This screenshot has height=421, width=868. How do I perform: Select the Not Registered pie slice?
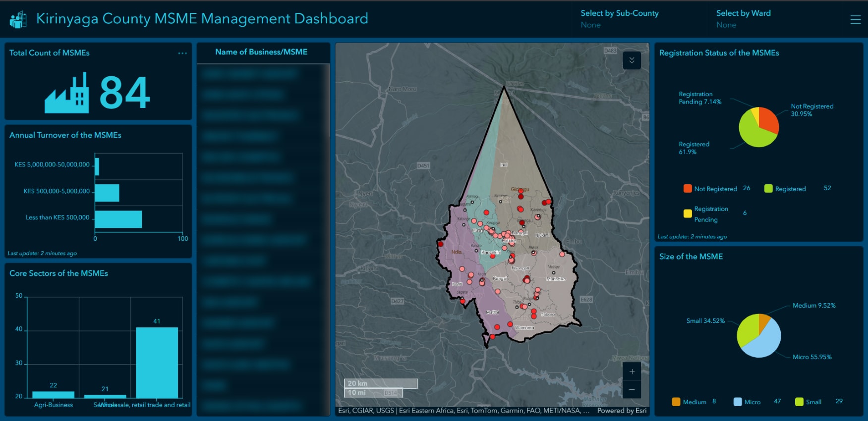coord(769,119)
